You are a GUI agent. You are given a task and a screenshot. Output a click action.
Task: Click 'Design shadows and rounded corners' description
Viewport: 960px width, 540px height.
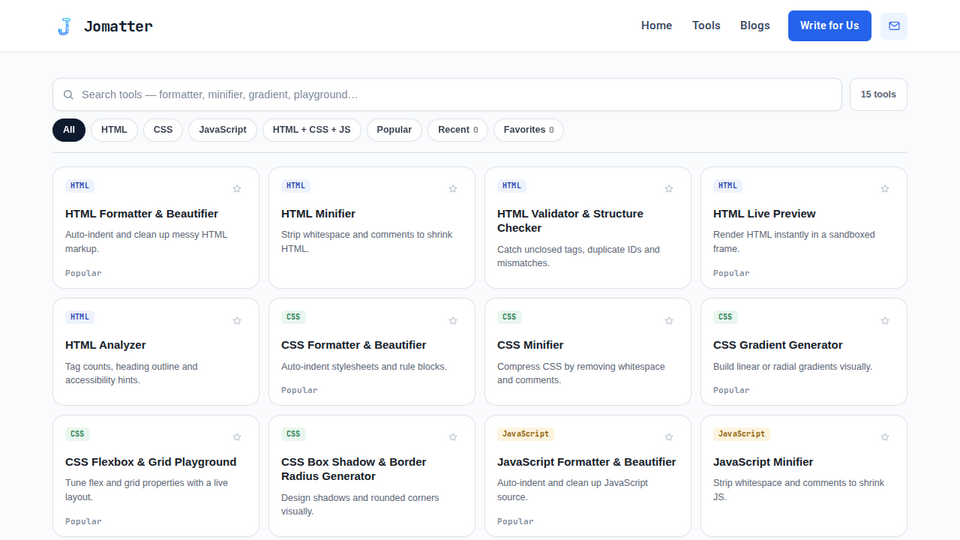coord(360,504)
